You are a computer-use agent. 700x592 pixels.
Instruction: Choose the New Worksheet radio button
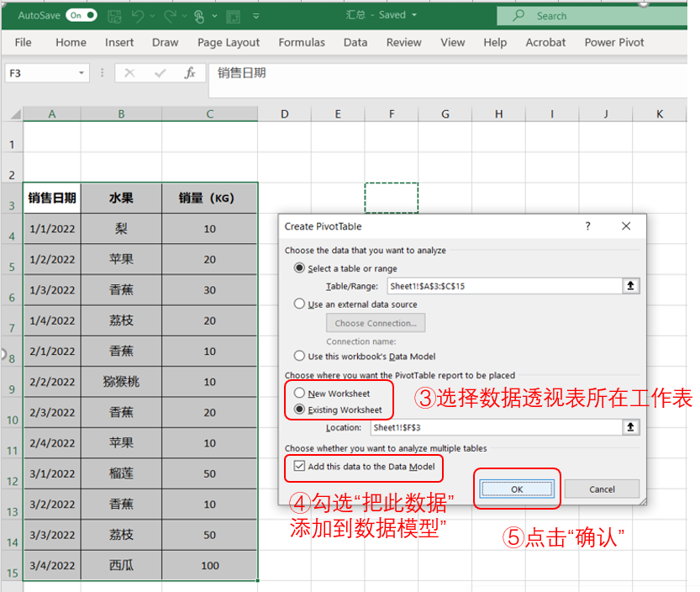pyautogui.click(x=299, y=393)
